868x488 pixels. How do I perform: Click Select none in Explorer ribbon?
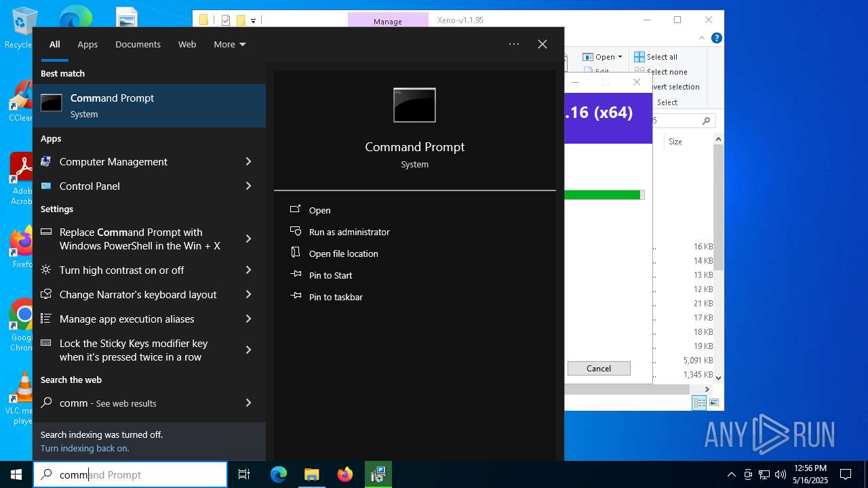[661, 72]
